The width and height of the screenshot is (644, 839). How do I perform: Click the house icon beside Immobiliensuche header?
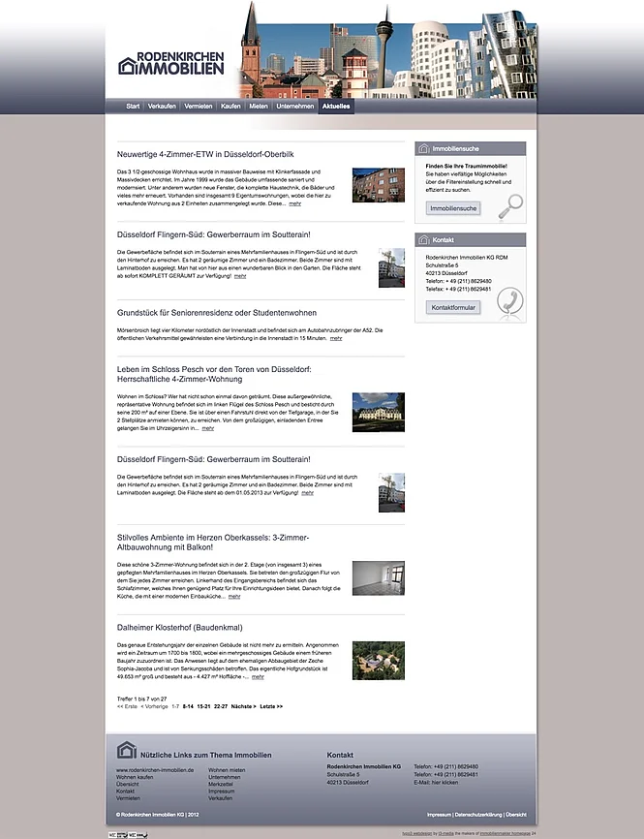pyautogui.click(x=423, y=148)
